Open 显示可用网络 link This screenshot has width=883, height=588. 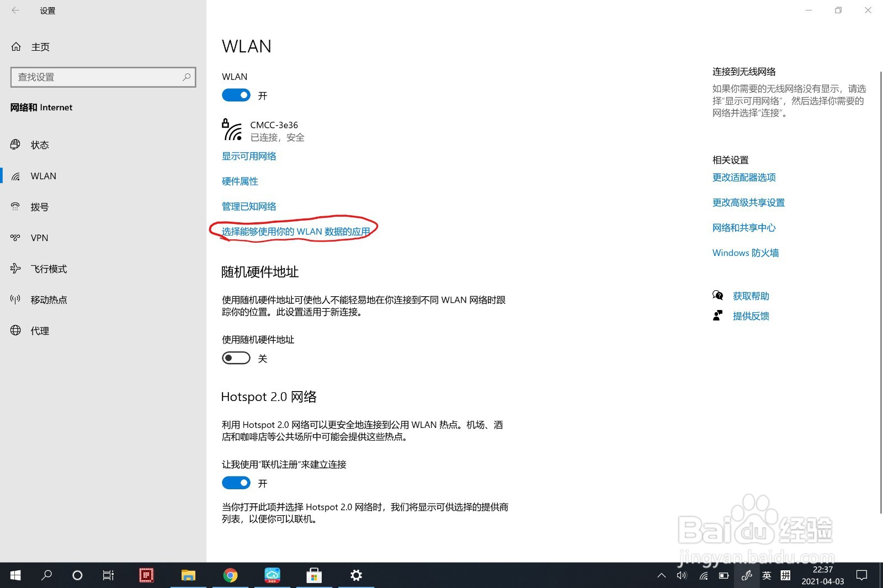[249, 156]
